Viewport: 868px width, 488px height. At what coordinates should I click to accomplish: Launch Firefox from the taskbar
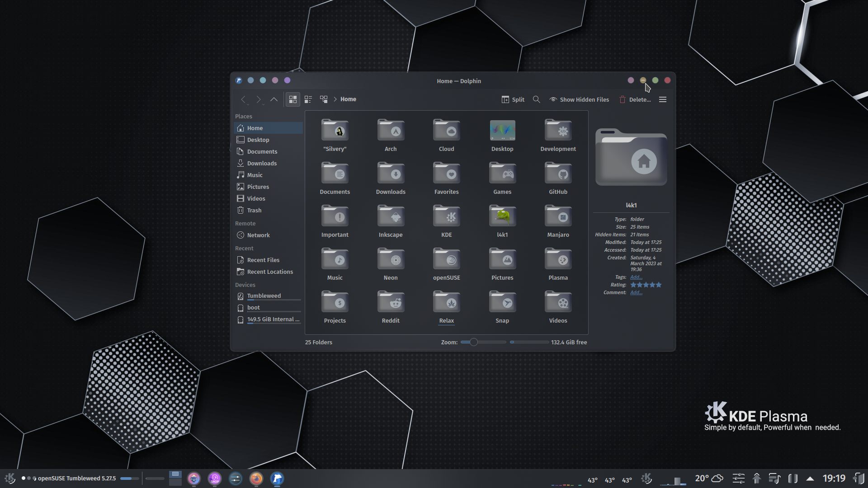pyautogui.click(x=256, y=479)
